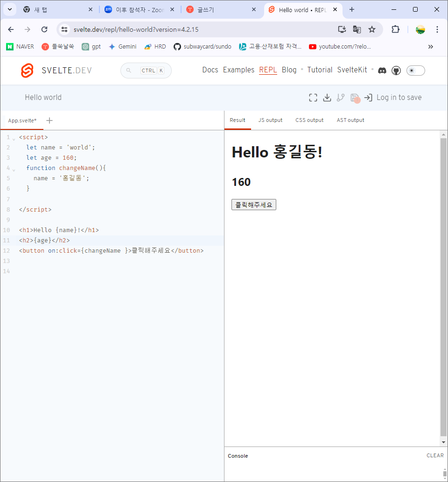Open the NAVER bookmark

coord(20,47)
